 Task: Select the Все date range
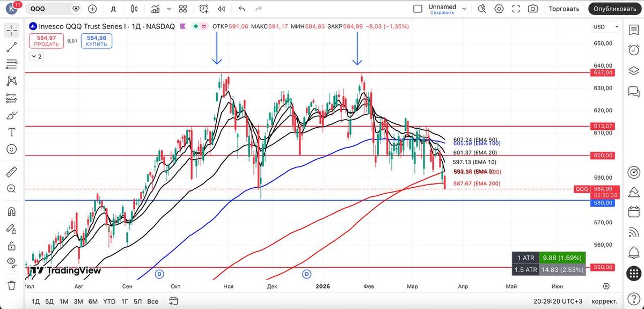[x=153, y=301]
